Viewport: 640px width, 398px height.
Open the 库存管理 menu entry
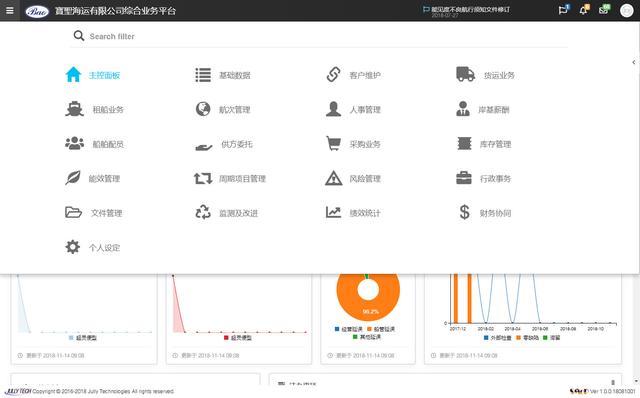(484, 144)
